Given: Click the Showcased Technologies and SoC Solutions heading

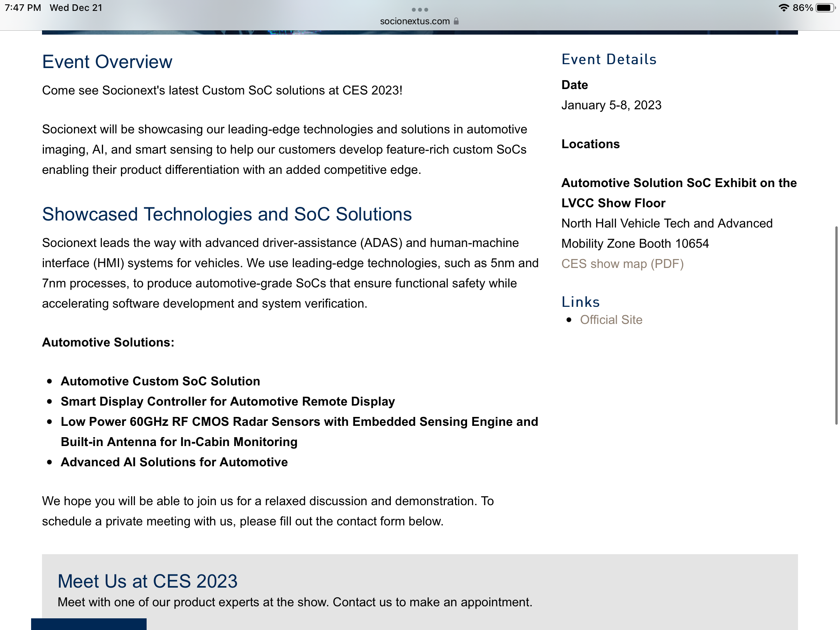Looking at the screenshot, I should [227, 214].
